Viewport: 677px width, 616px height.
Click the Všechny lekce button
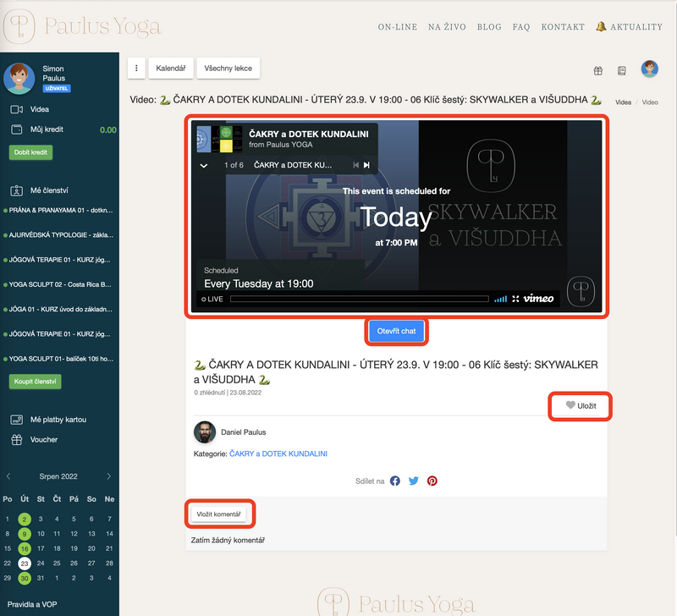click(x=228, y=69)
